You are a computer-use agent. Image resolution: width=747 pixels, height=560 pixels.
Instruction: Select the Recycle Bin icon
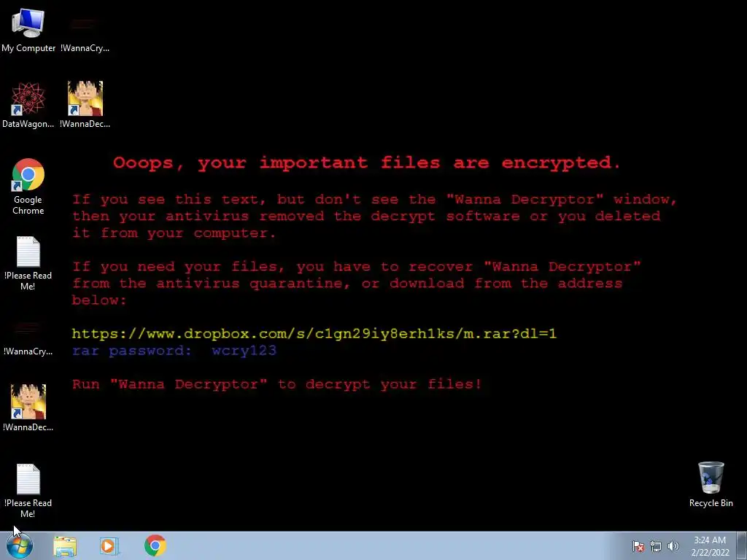click(711, 484)
